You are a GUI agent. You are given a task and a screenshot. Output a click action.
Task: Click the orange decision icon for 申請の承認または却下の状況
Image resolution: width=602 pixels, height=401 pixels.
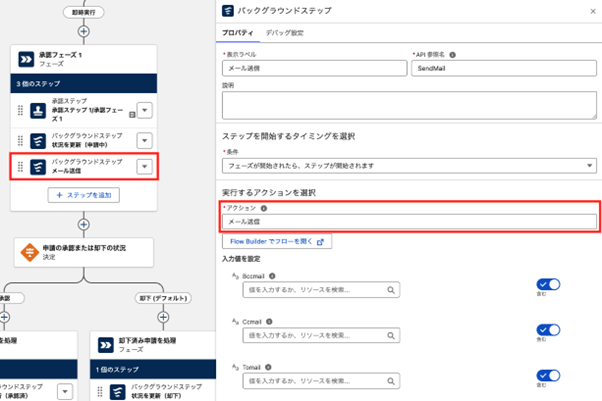[x=29, y=250]
